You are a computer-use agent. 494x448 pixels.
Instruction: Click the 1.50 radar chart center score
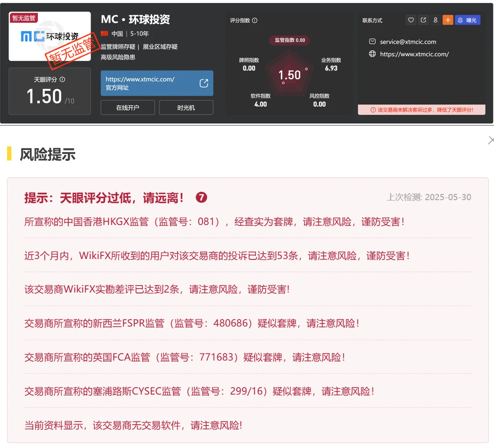[290, 75]
